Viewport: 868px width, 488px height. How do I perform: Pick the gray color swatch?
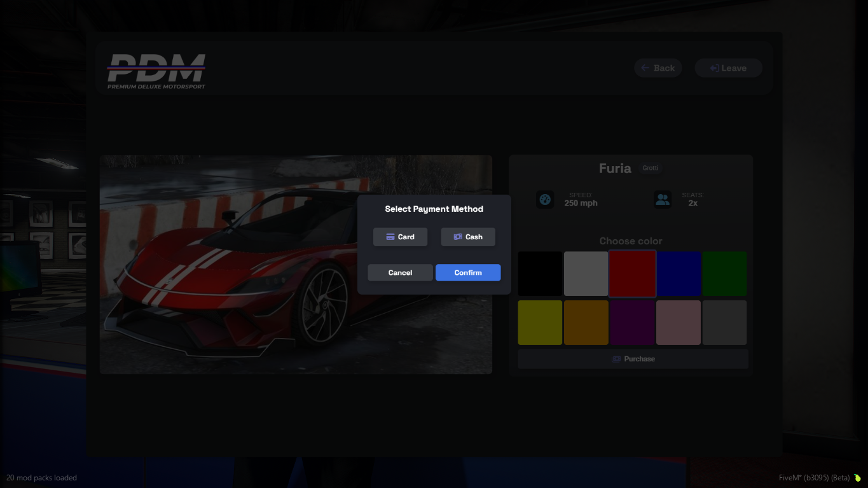pos(725,323)
